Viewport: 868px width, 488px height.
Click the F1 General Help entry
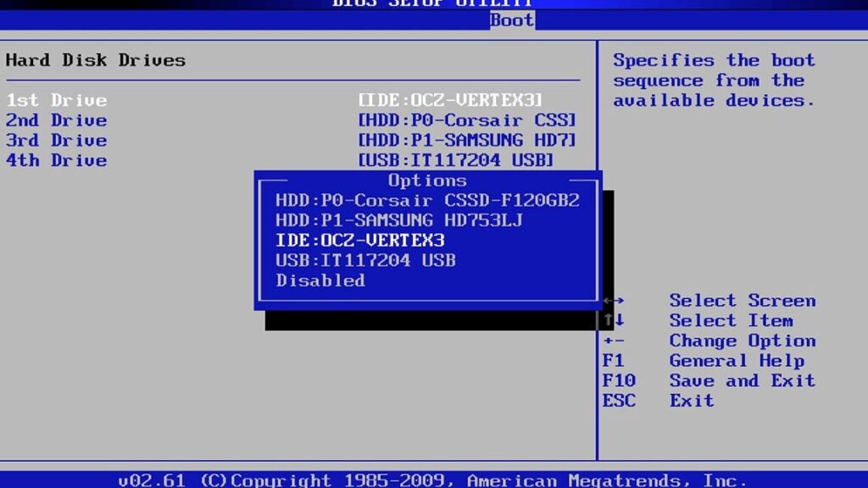pyautogui.click(x=709, y=361)
